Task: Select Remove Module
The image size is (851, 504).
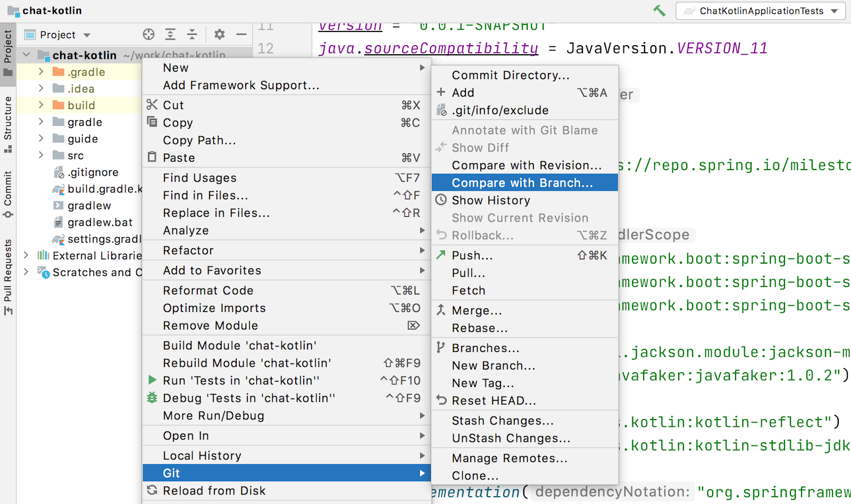Action: pos(286,325)
